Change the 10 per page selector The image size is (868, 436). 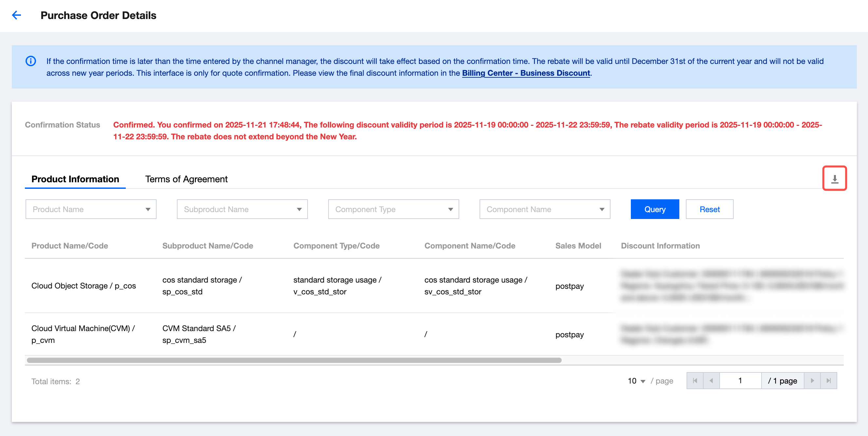coord(636,381)
